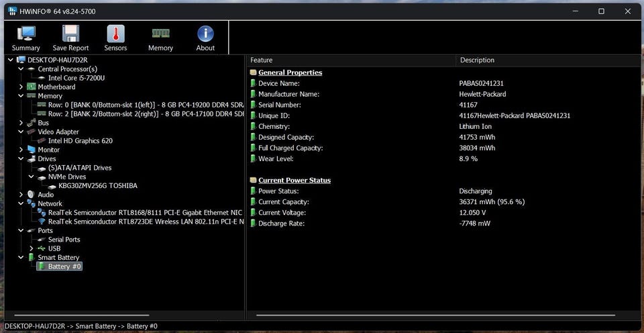This screenshot has height=333, width=644.
Task: Click the Chemistry Lithium Ion value
Action: pyautogui.click(x=475, y=127)
